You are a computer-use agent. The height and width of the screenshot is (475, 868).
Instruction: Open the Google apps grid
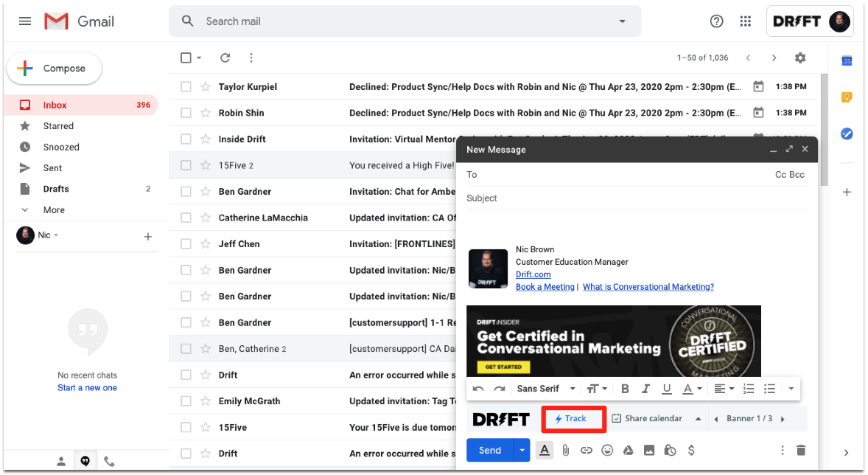pyautogui.click(x=746, y=21)
